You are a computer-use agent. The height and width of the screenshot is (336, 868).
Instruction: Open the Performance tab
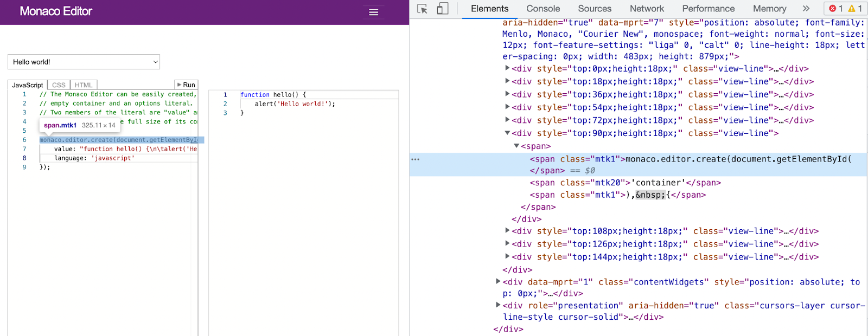(709, 9)
